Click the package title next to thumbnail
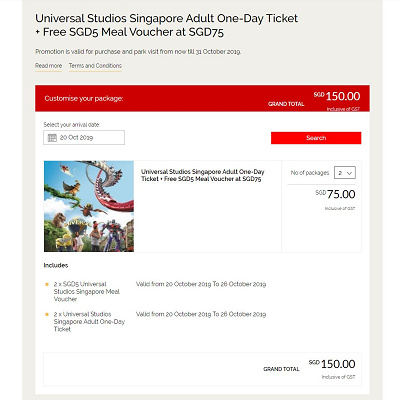Screen dimensions: 400x400 [202, 175]
